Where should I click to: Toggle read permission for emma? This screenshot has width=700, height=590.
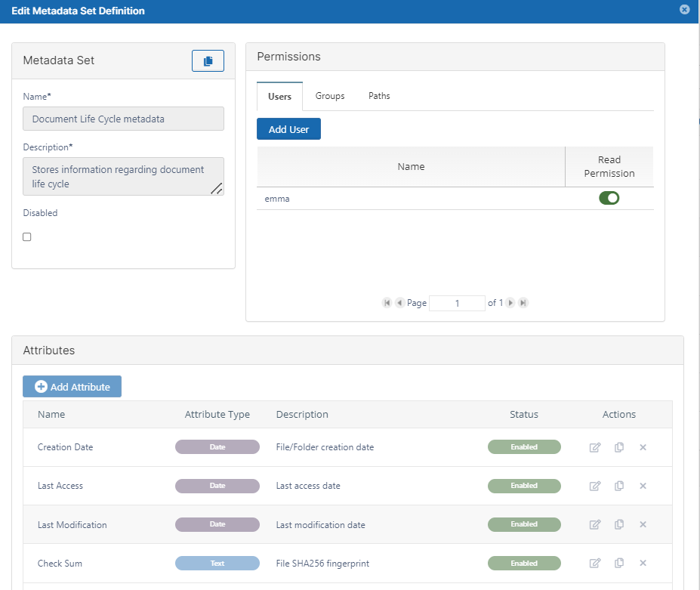pos(609,198)
